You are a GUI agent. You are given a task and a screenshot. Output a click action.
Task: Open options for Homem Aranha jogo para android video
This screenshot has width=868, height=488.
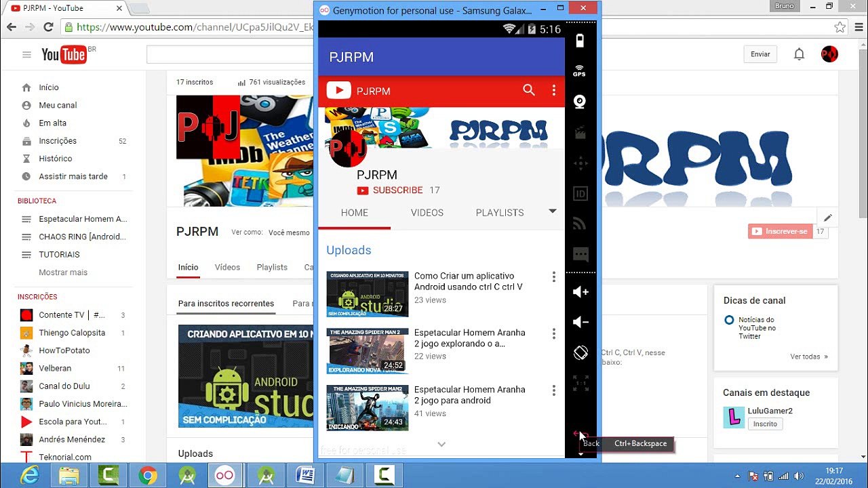coord(554,390)
